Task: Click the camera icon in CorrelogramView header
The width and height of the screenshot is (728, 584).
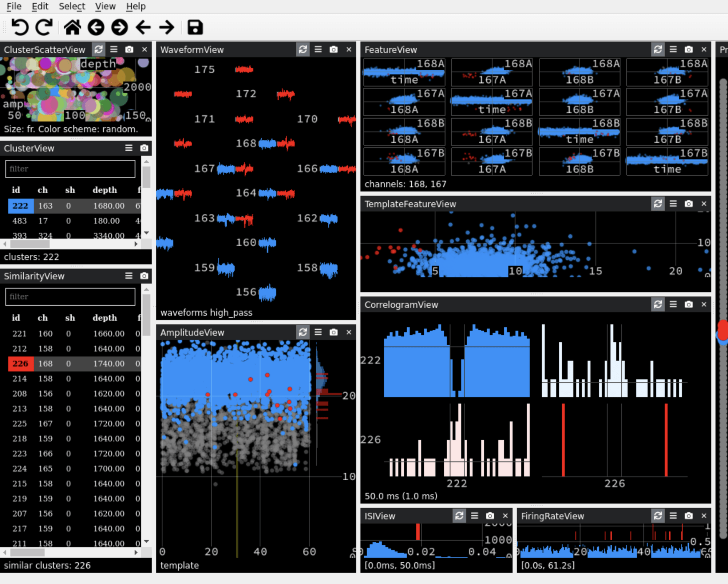Action: coord(688,305)
